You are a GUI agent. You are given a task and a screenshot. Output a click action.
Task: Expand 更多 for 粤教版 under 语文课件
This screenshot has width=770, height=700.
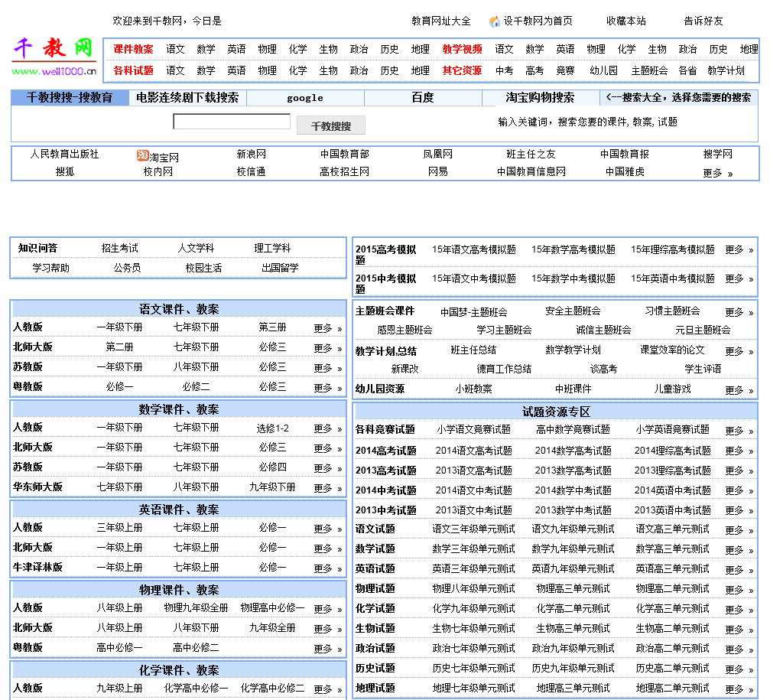[x=327, y=388]
